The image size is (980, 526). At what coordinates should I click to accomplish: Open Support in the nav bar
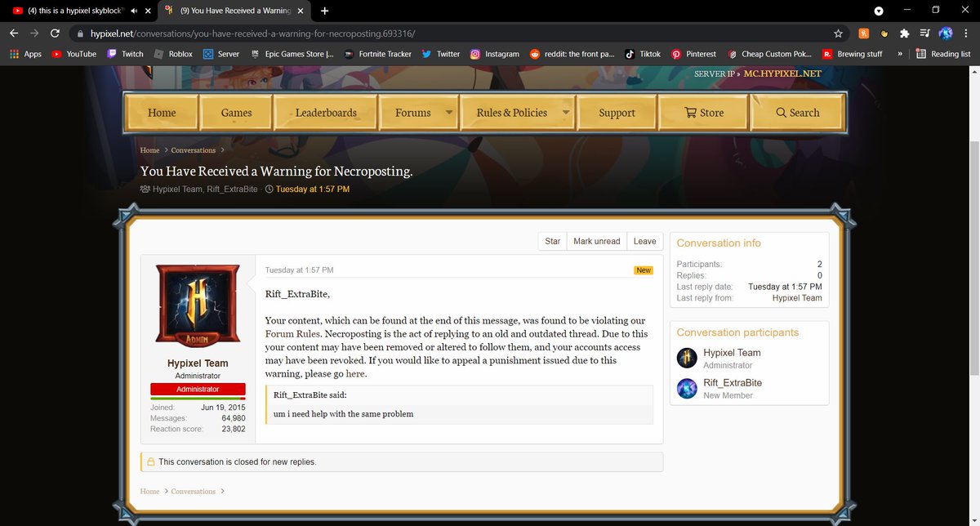[617, 113]
